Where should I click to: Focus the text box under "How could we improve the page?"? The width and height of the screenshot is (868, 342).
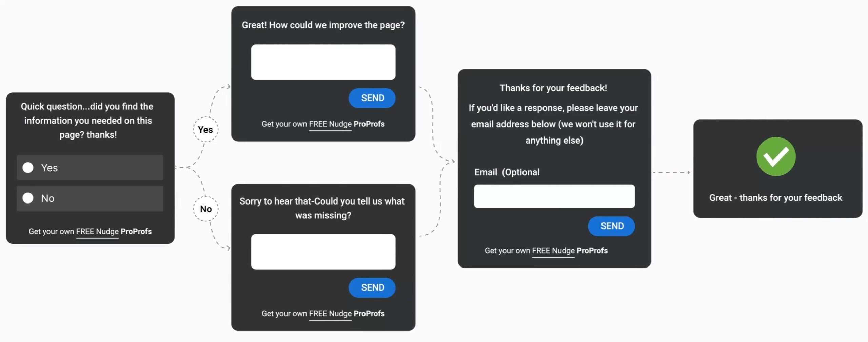(x=323, y=62)
